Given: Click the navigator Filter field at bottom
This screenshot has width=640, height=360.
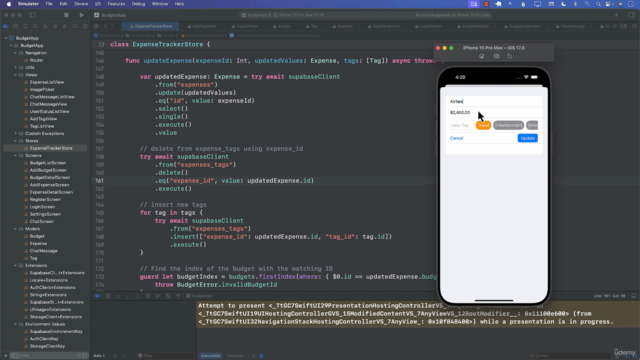Looking at the screenshot, I should click(x=48, y=356).
